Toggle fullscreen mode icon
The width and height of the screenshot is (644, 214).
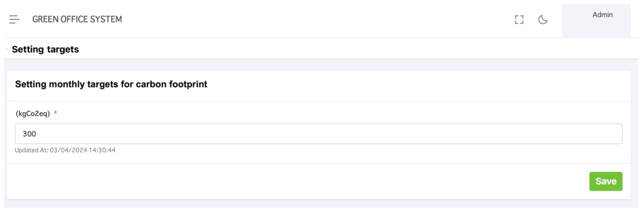pyautogui.click(x=519, y=20)
